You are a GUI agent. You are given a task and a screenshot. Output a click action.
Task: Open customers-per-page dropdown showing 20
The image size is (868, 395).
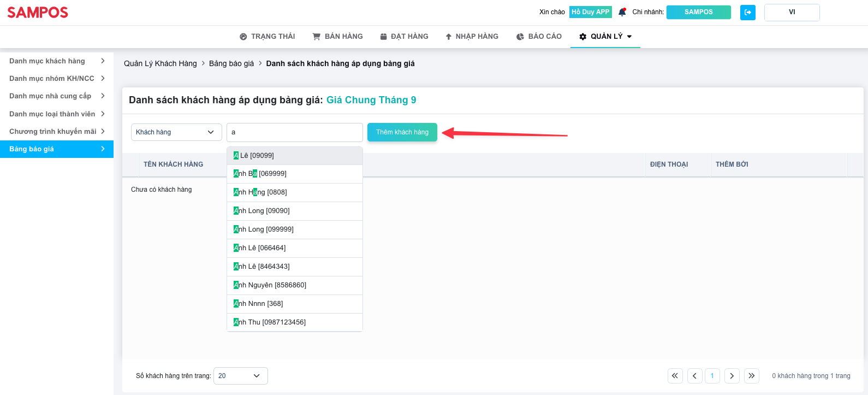pyautogui.click(x=241, y=376)
